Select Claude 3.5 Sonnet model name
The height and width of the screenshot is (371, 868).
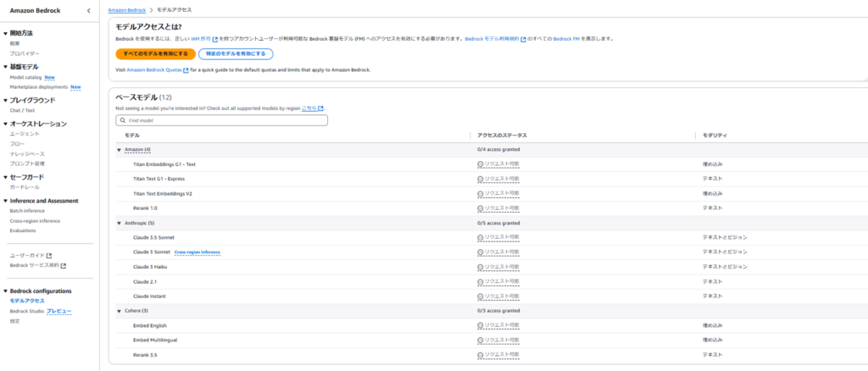click(x=154, y=237)
